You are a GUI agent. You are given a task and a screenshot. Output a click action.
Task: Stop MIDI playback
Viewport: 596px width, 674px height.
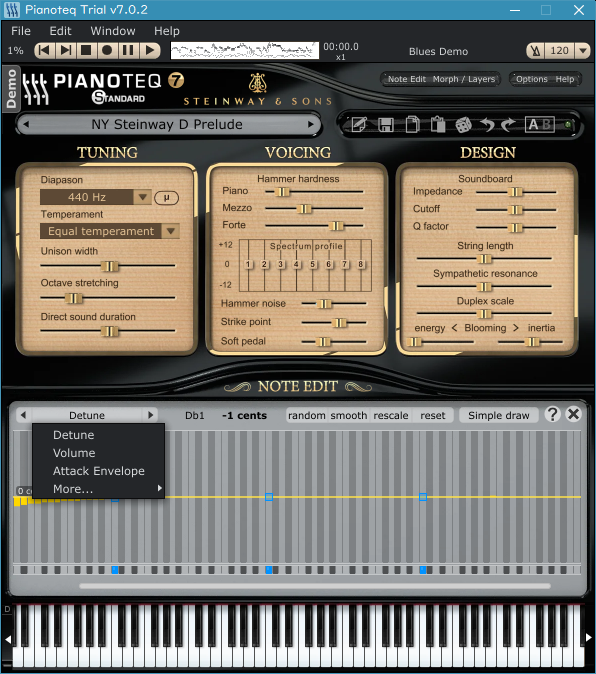(86, 51)
